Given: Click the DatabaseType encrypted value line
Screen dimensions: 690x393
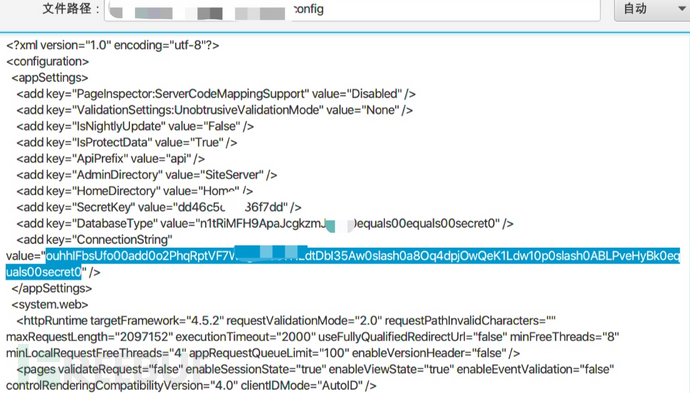Looking at the screenshot, I should click(x=265, y=224).
